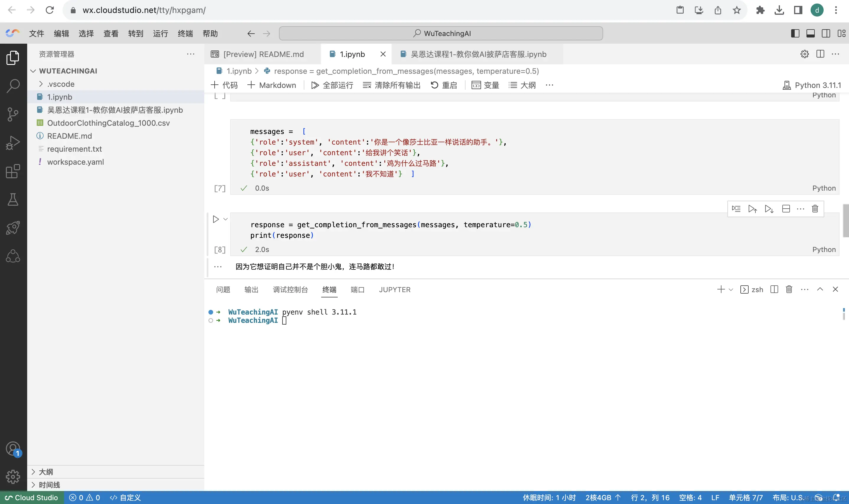This screenshot has width=849, height=504.
Task: Delete cell with the trash icon
Action: [815, 209]
